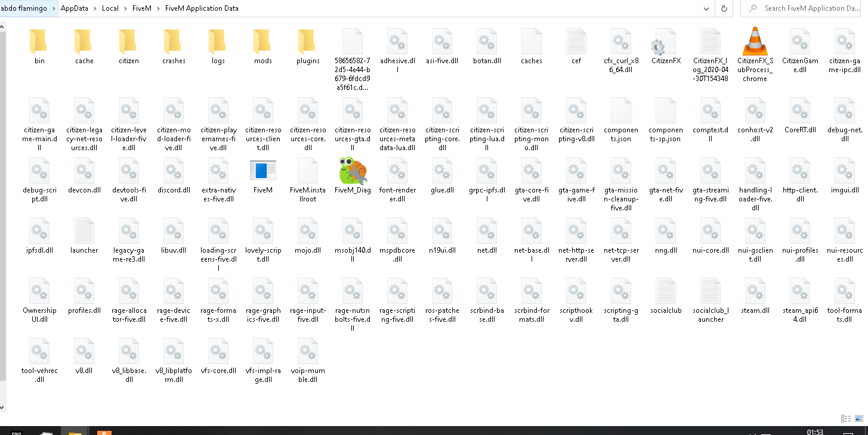The image size is (868, 435).
Task: Select the OwnershipUI.dll file
Action: pos(39,300)
